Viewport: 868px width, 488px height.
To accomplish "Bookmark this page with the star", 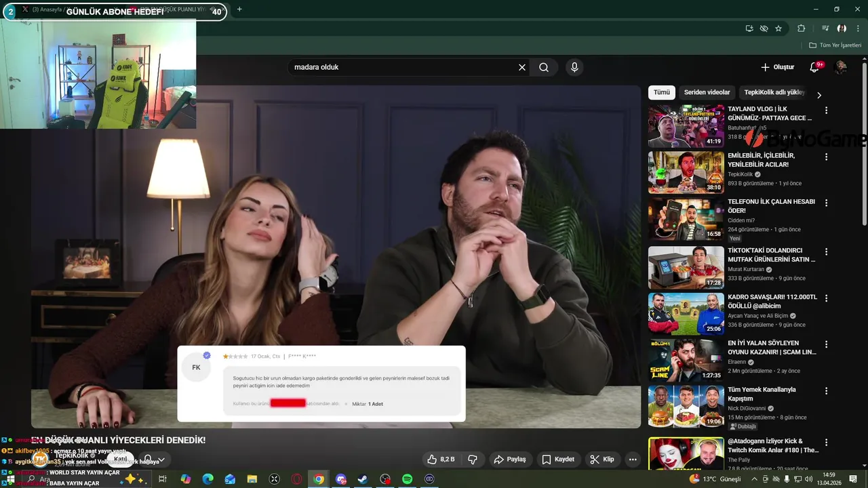I will pyautogui.click(x=778, y=28).
